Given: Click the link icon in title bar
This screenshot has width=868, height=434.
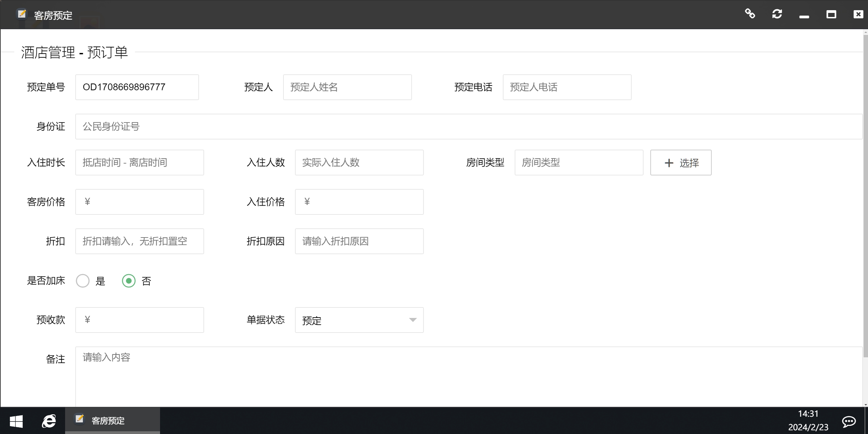Looking at the screenshot, I should (750, 14).
